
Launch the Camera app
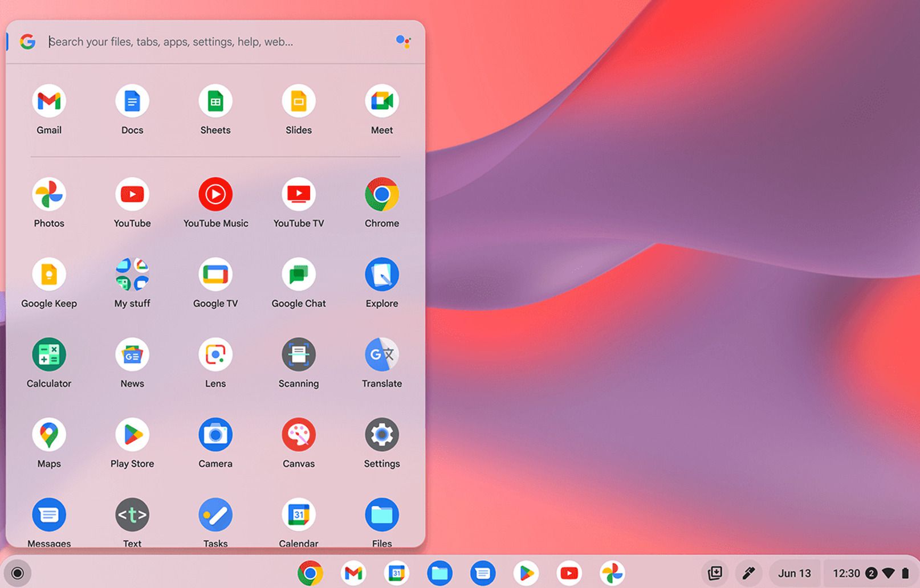(215, 435)
